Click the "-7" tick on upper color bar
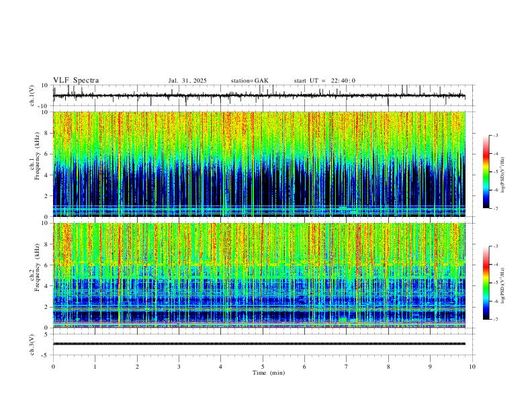 pos(495,209)
